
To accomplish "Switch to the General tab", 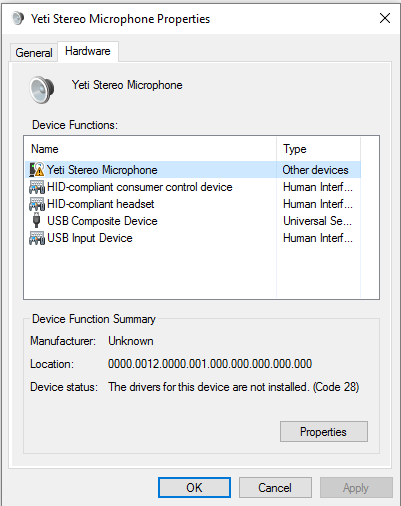I will [34, 53].
